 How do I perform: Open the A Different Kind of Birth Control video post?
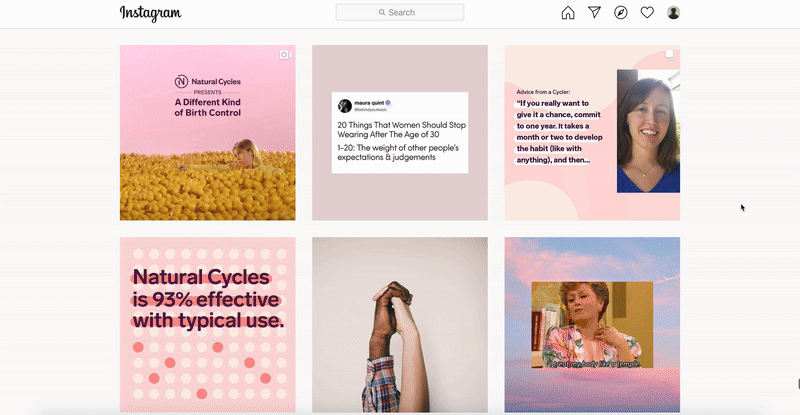point(208,133)
